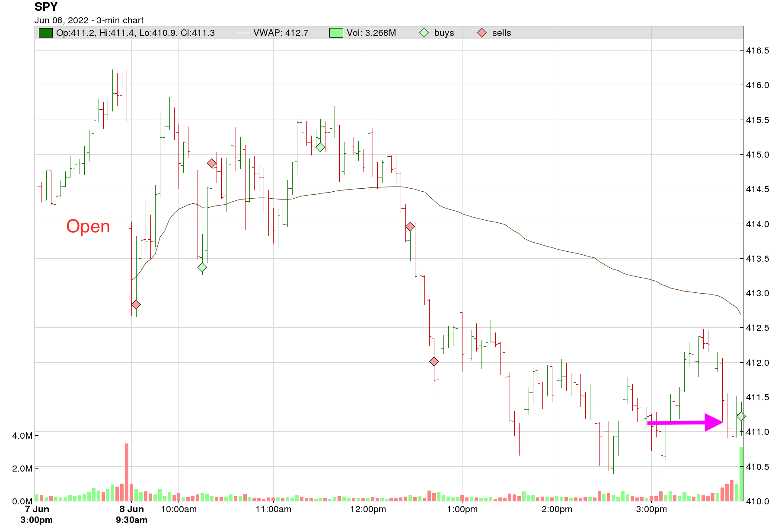Screen dimensions: 778x532
Task: Click the sells diamond icon in the legend
Action: click(482, 33)
